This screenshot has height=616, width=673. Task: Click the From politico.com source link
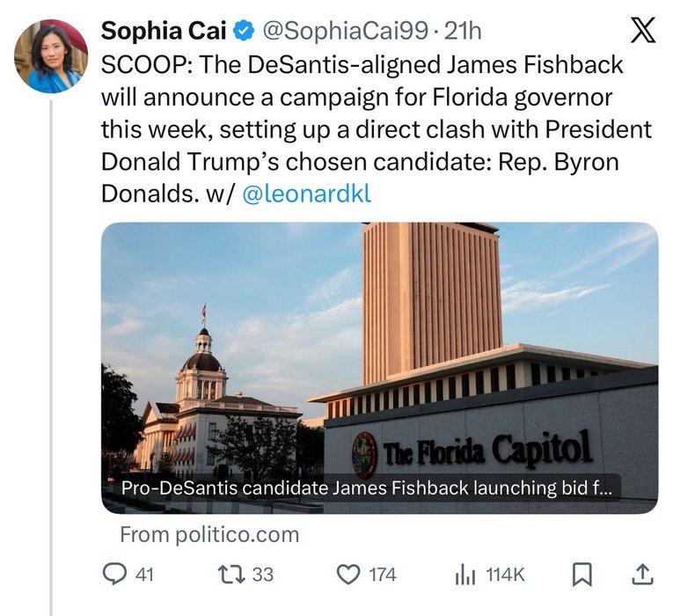click(209, 534)
